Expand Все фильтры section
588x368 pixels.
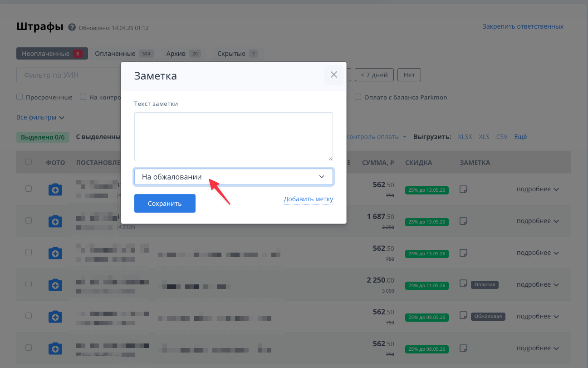(x=40, y=118)
